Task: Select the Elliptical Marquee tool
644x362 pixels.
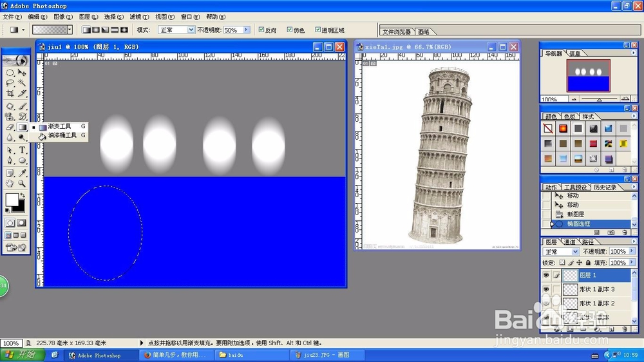Action: click(10, 73)
